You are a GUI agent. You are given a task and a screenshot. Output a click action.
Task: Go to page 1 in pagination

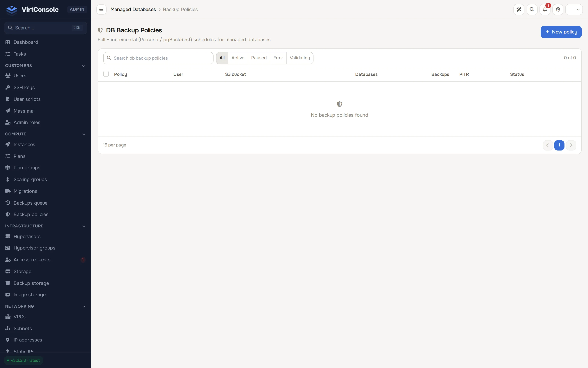point(559,145)
